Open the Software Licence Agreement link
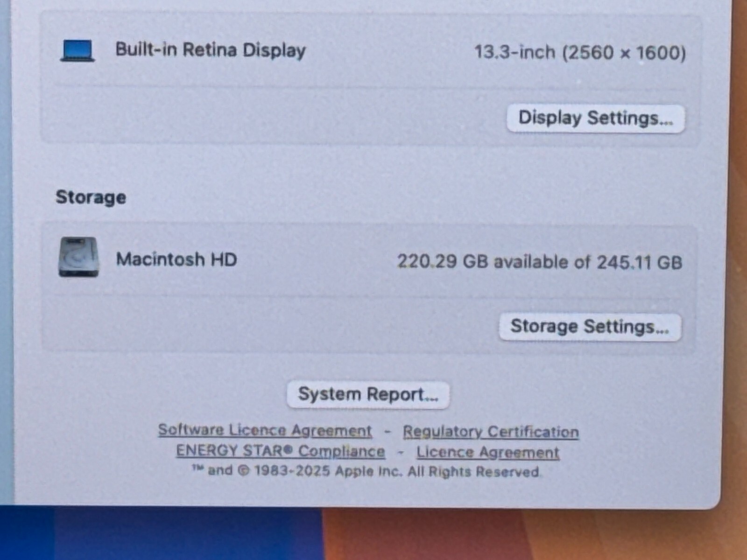This screenshot has height=560, width=747. point(265,430)
